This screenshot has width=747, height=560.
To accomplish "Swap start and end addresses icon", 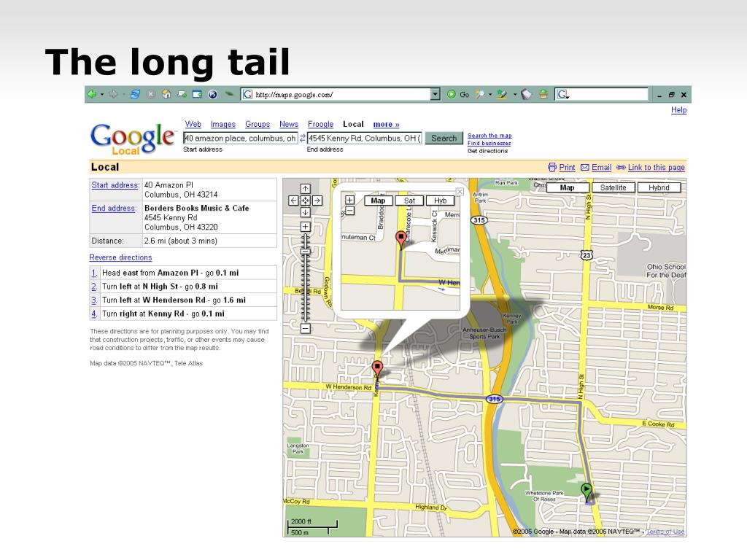I will [303, 138].
